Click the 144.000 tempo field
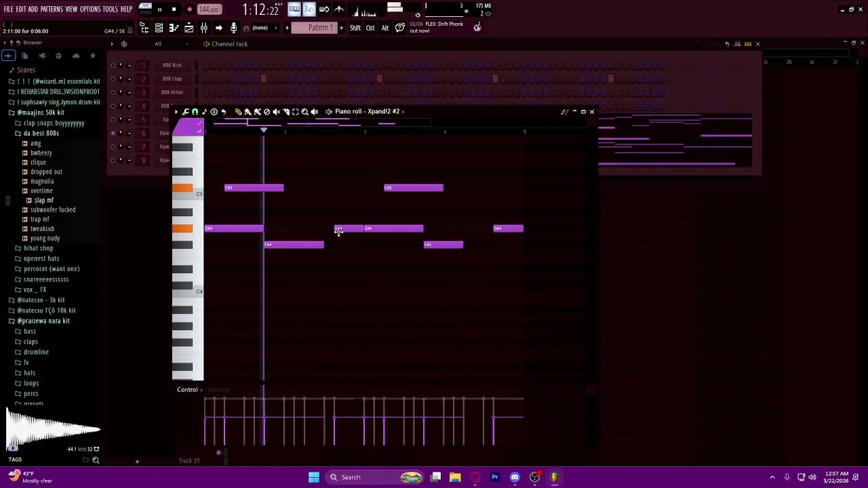The height and width of the screenshot is (488, 868). tap(210, 9)
